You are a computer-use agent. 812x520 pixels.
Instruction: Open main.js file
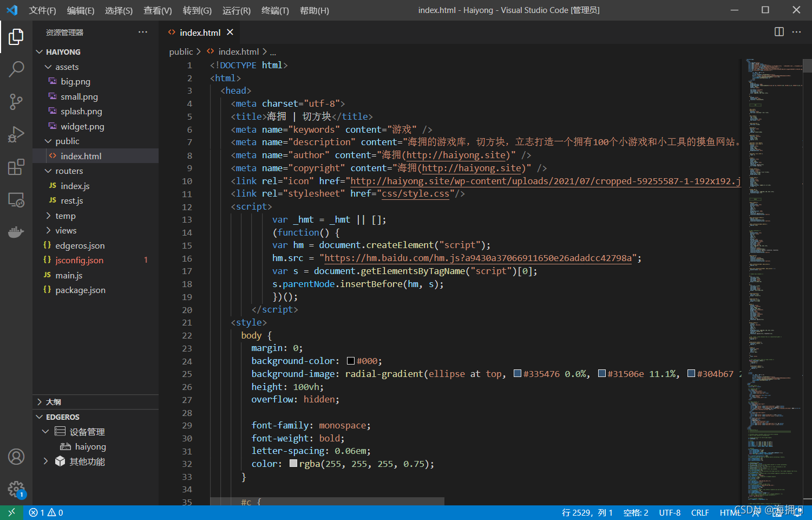(x=69, y=275)
